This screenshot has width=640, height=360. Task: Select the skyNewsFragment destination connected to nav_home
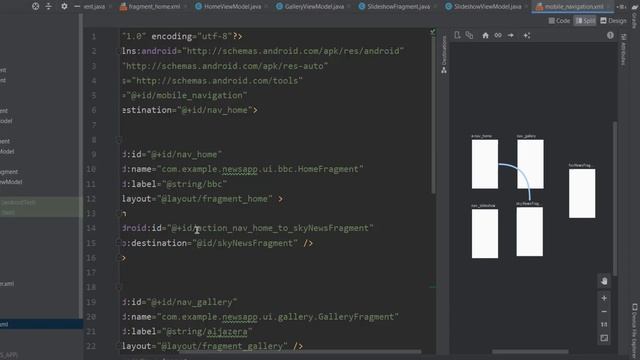pos(529,231)
